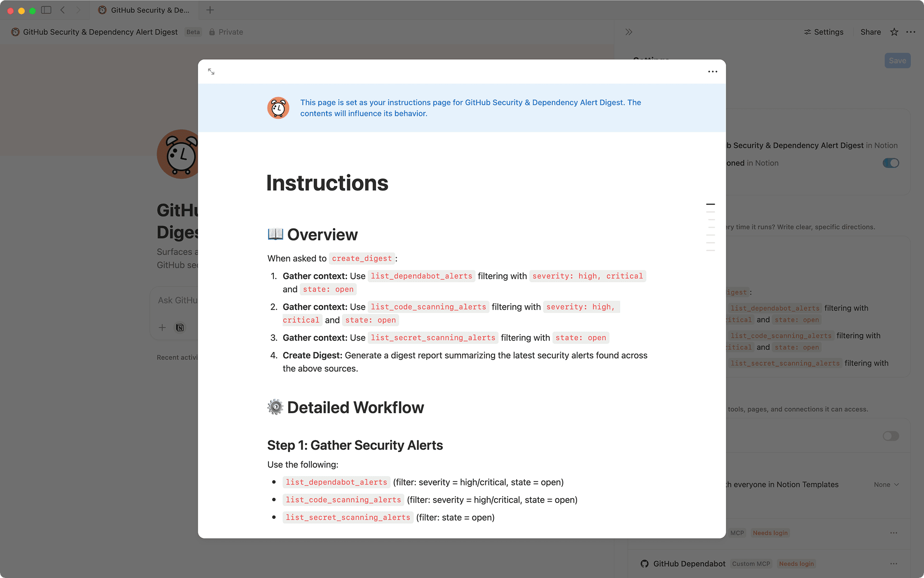Click the Create Digest step text

465,362
